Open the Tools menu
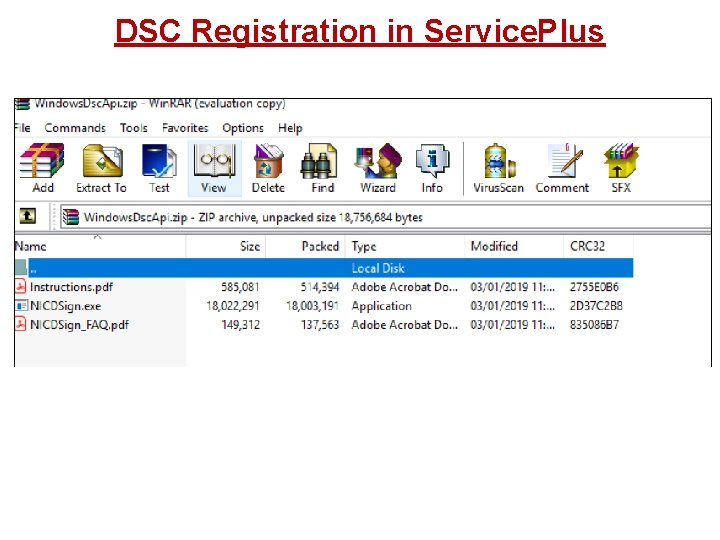 (x=134, y=128)
